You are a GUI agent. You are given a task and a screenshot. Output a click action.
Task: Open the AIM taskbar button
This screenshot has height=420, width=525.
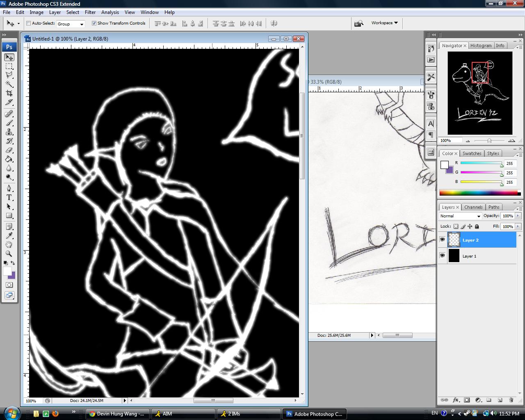click(x=183, y=414)
